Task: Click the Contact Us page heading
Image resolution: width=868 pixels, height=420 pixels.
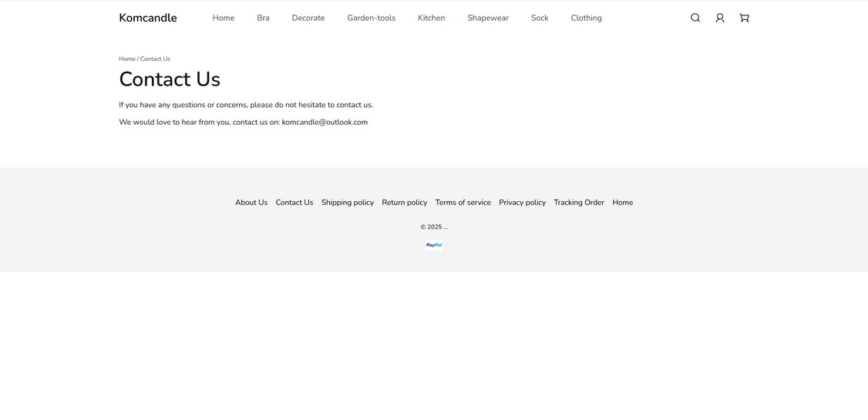Action: pos(170,79)
